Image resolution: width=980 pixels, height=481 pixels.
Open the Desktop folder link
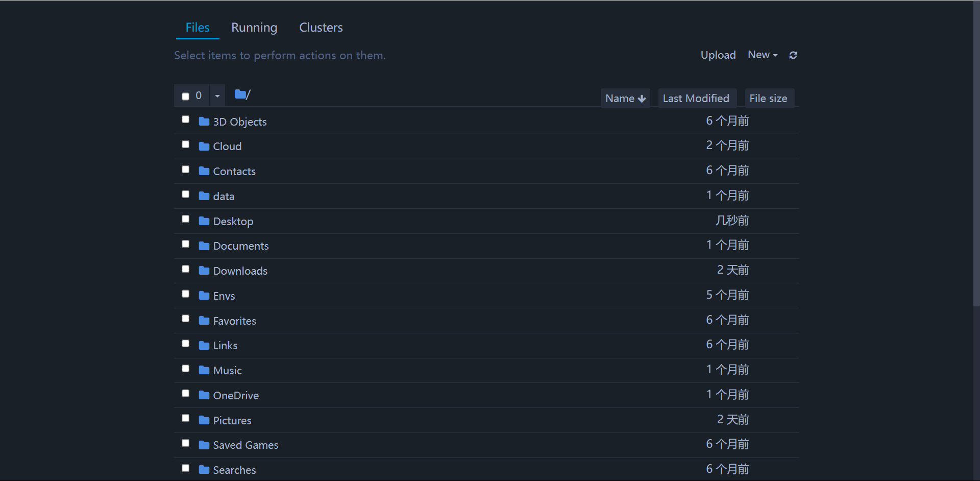[233, 221]
